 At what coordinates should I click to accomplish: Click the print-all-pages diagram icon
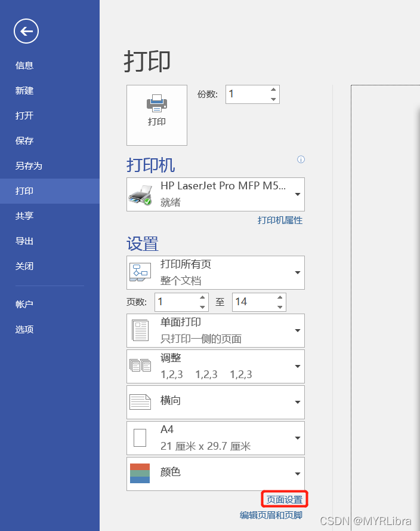140,272
